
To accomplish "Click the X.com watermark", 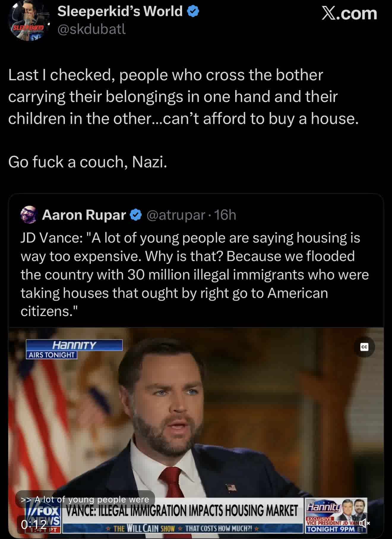I will pos(349,14).
